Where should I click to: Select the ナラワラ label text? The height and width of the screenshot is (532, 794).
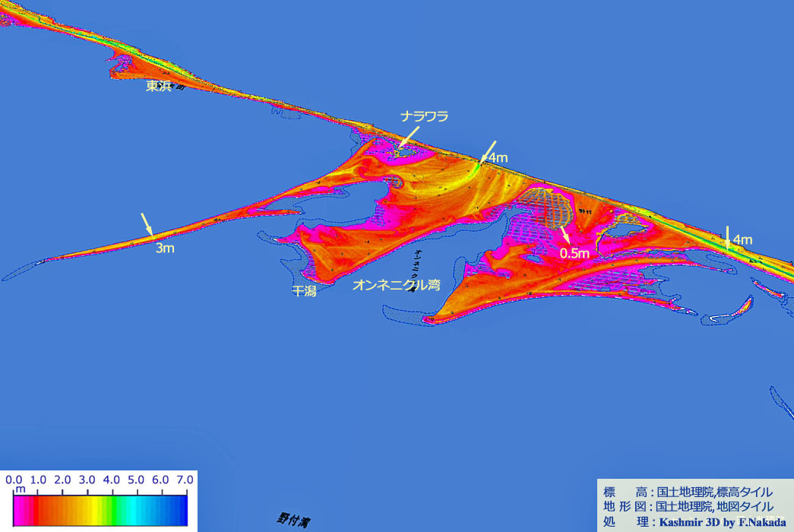tap(425, 116)
